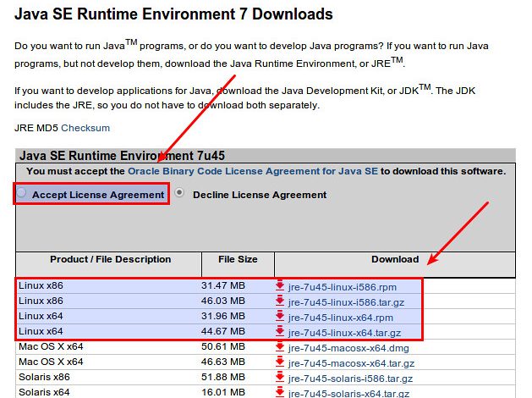Click the 31.96 MB file size cell
Viewport: 532px width, 398px height.
point(223,316)
